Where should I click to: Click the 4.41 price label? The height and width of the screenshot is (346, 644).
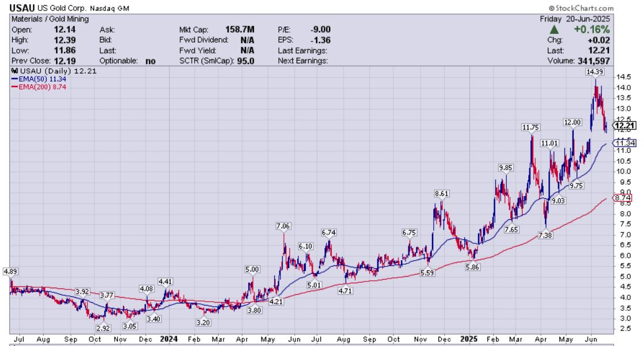[x=165, y=282]
